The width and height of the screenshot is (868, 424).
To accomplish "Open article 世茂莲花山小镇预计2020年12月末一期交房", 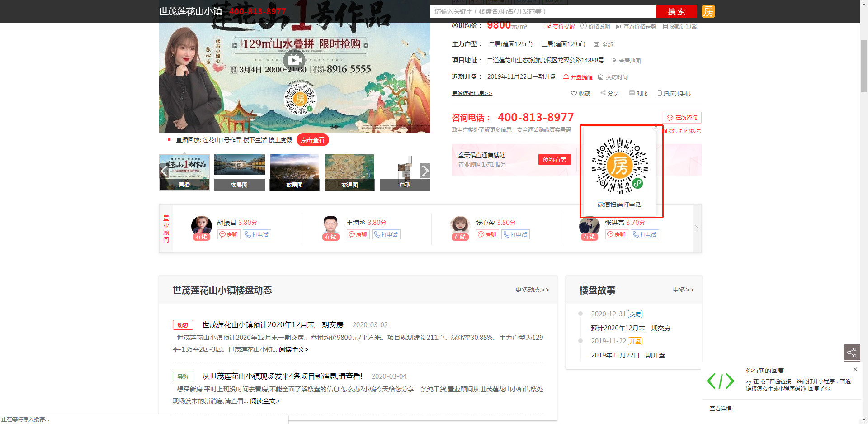I will click(x=273, y=325).
